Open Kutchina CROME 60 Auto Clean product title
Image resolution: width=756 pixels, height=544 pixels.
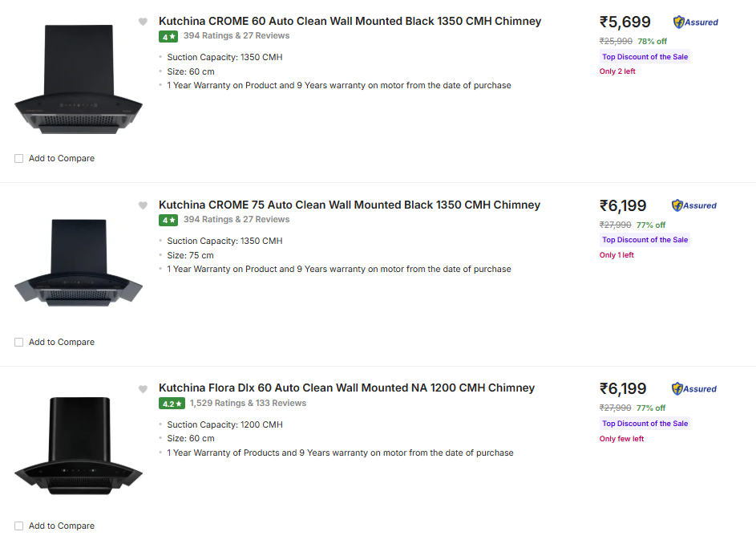click(x=350, y=22)
